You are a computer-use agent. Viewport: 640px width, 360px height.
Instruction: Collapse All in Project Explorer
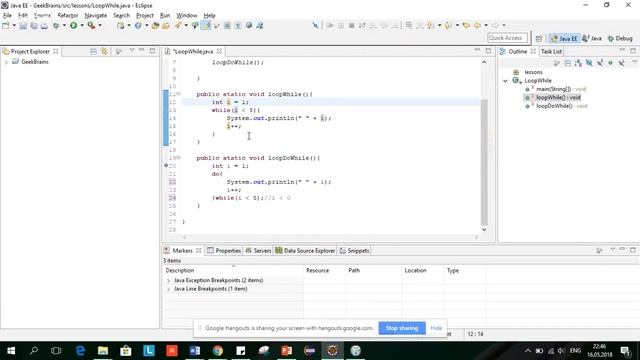93,51
